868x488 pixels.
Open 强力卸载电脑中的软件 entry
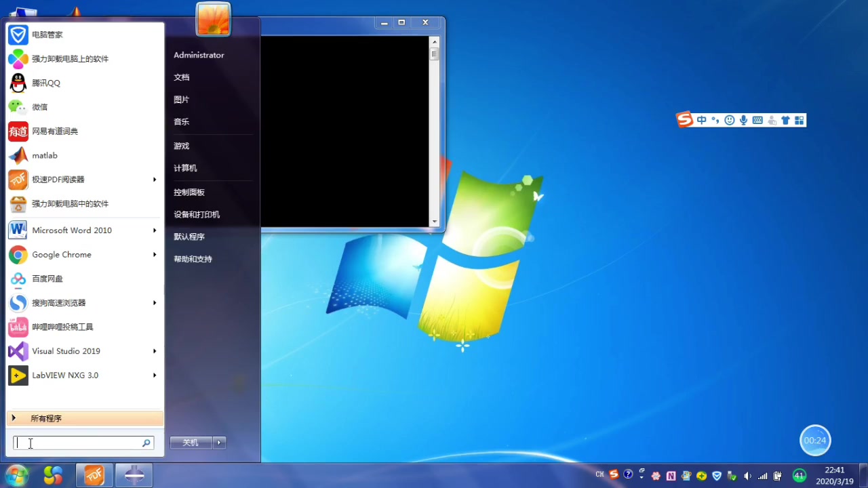coord(85,203)
